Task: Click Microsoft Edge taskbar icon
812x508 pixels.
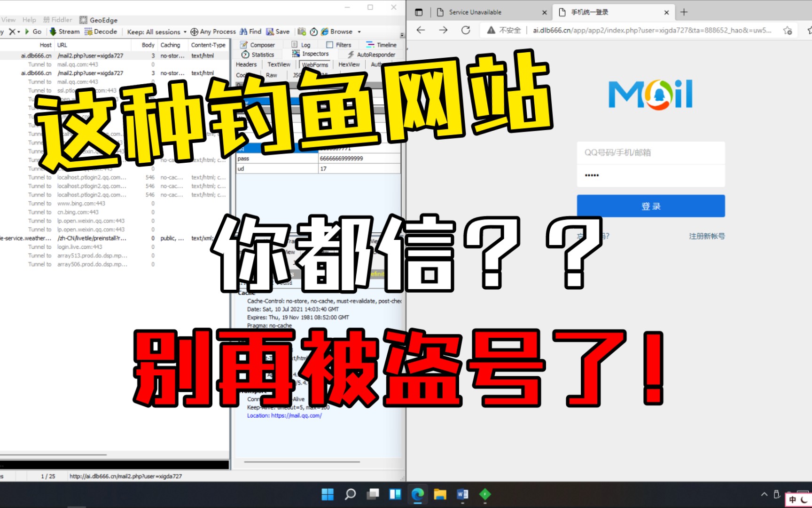Action: 418,494
